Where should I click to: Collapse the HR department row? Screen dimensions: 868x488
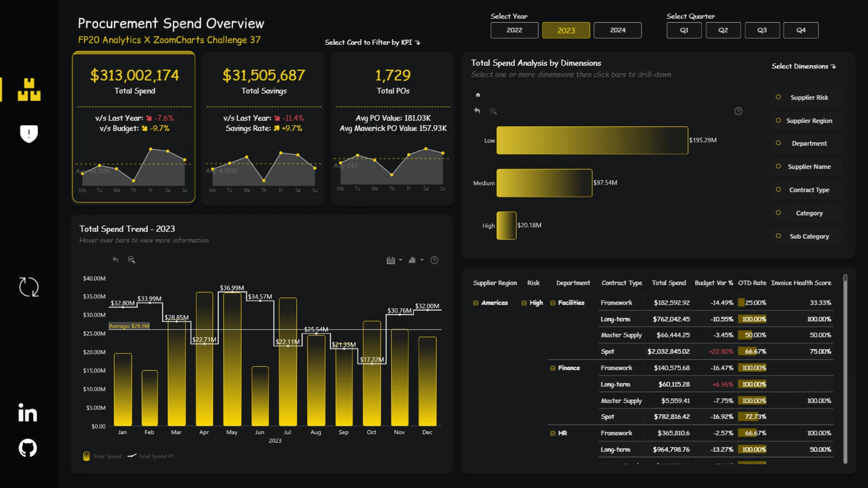[552, 433]
